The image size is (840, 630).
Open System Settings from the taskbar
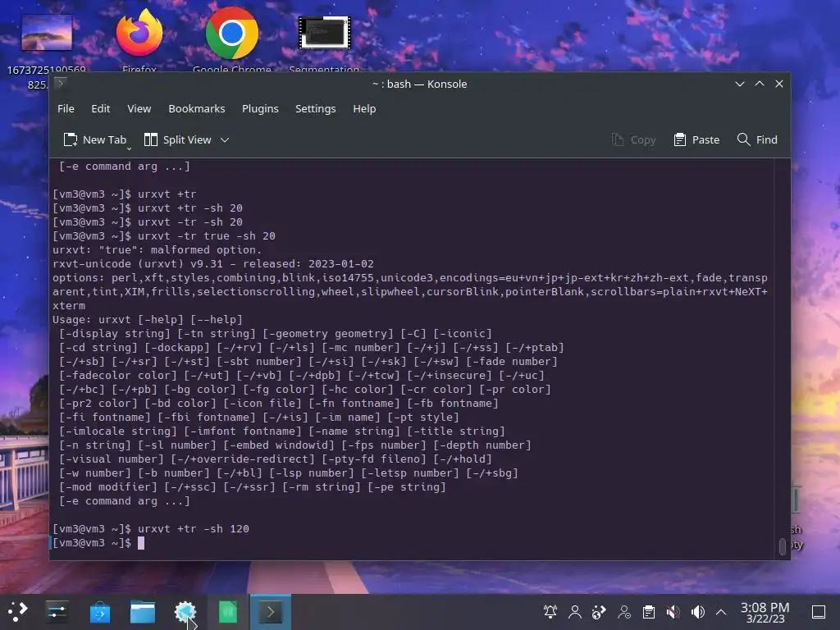click(x=57, y=611)
